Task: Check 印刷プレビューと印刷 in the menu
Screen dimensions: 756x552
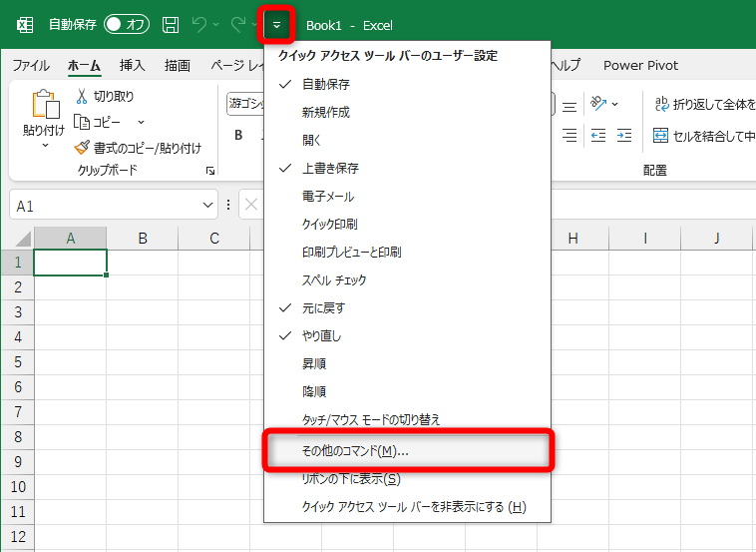Action: [407, 253]
